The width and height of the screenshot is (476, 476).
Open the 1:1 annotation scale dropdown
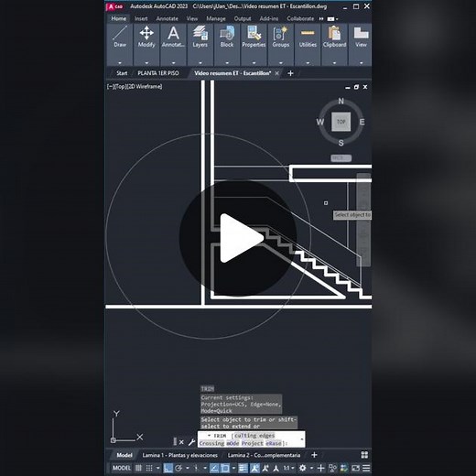(288, 468)
